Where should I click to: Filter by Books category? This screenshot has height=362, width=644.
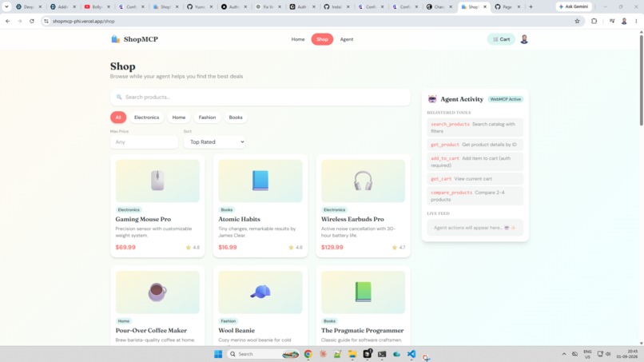[x=236, y=117]
